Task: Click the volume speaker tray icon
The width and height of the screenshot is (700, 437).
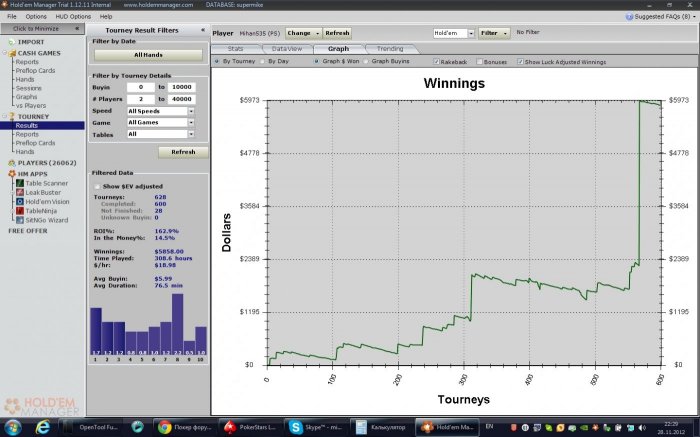Action: (642, 428)
